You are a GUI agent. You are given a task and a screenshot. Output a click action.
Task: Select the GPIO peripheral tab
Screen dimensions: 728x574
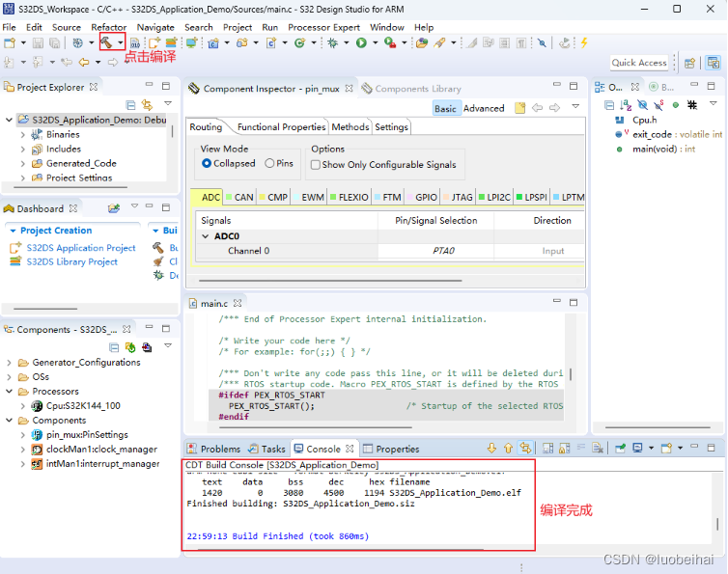422,197
